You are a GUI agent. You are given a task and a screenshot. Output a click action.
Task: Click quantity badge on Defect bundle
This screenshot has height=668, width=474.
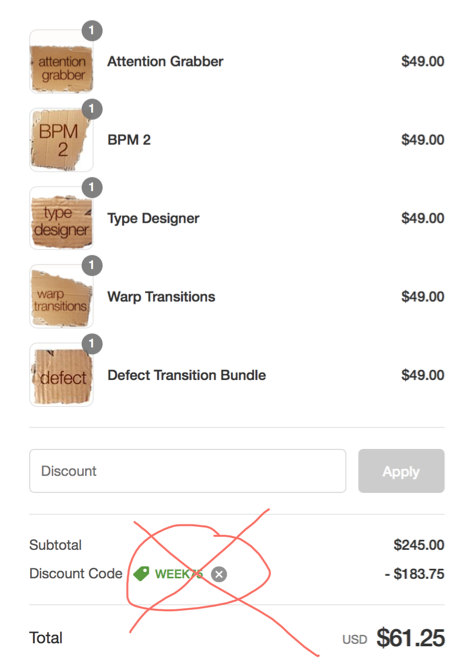92,344
